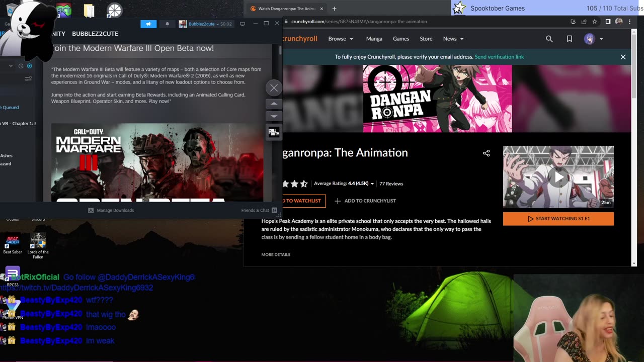Image resolution: width=644 pixels, height=362 pixels.
Task: Open Chrome profile avatar
Action: point(619,22)
